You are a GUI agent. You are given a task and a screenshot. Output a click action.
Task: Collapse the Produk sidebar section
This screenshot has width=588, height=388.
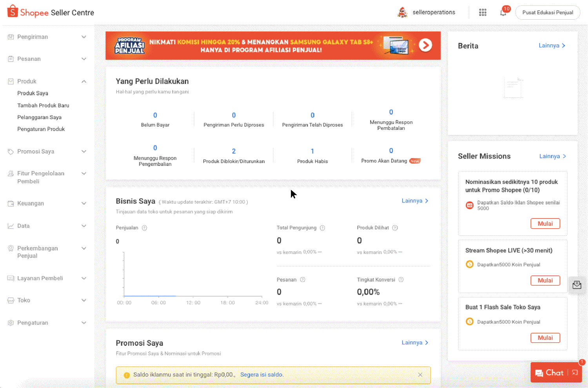(84, 81)
